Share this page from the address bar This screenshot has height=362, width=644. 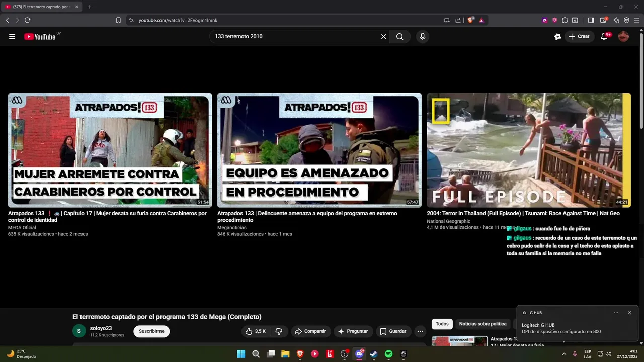click(x=458, y=20)
